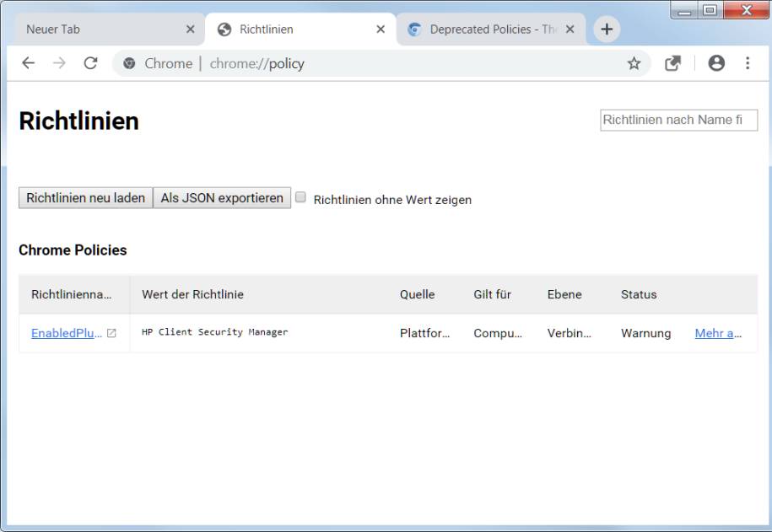The image size is (772, 532).
Task: Enable 'Richtlinien ohne Wert zeigen' checkbox
Action: (300, 198)
